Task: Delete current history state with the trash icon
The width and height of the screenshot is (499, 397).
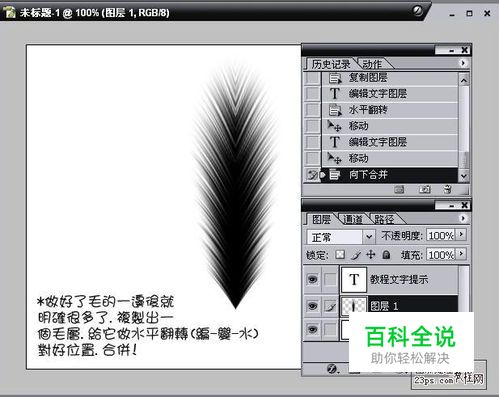Action: click(x=448, y=190)
